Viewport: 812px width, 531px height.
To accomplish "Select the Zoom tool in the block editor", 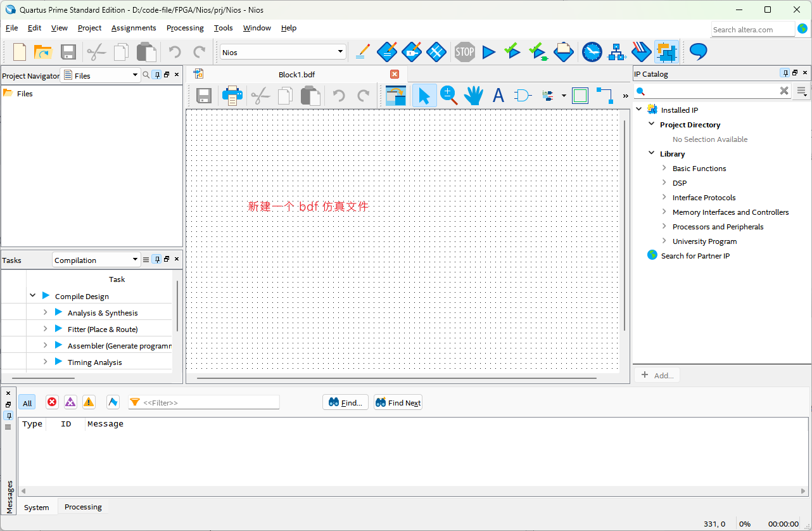I will [x=449, y=95].
